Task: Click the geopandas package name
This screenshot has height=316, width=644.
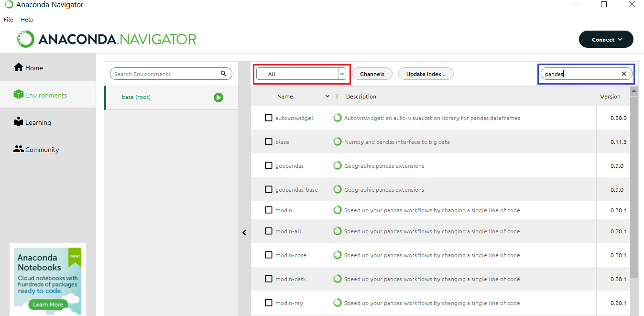Action: point(289,166)
